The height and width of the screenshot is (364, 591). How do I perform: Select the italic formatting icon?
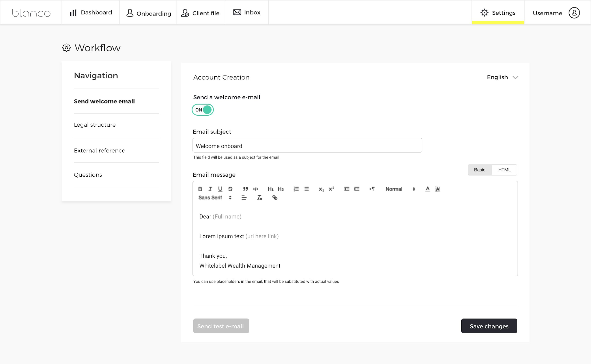(x=210, y=189)
